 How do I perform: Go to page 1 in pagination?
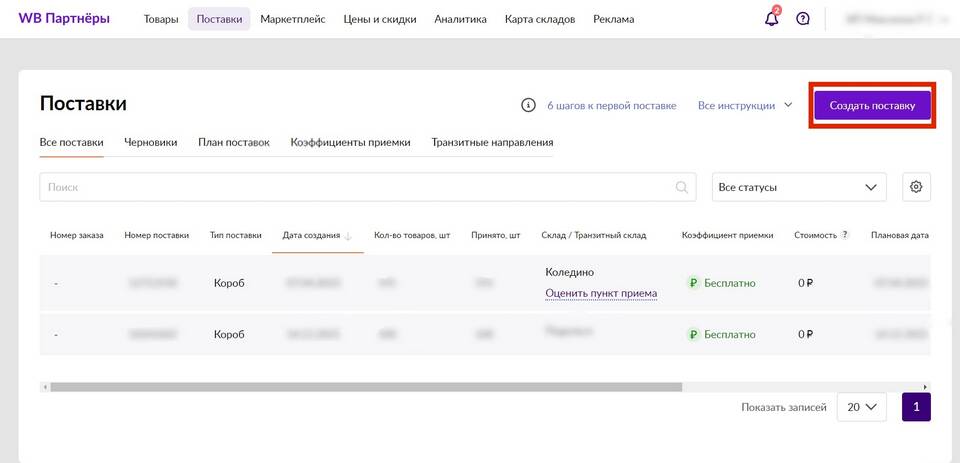(x=916, y=407)
